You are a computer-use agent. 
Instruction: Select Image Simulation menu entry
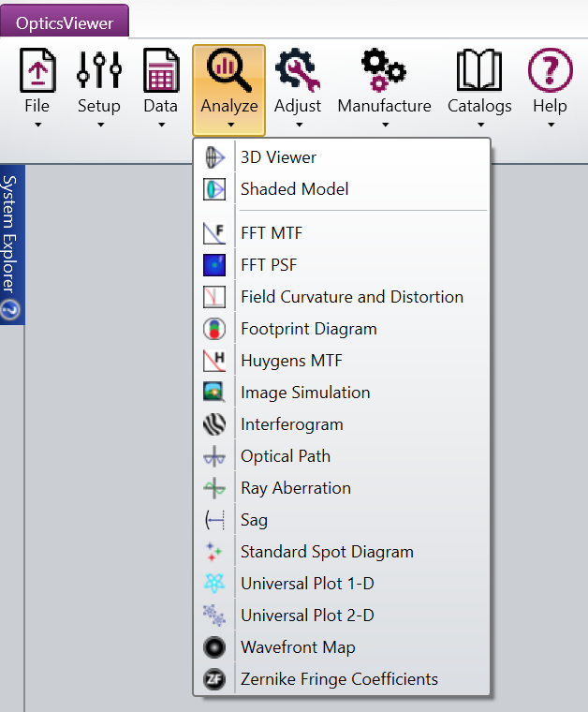305,393
